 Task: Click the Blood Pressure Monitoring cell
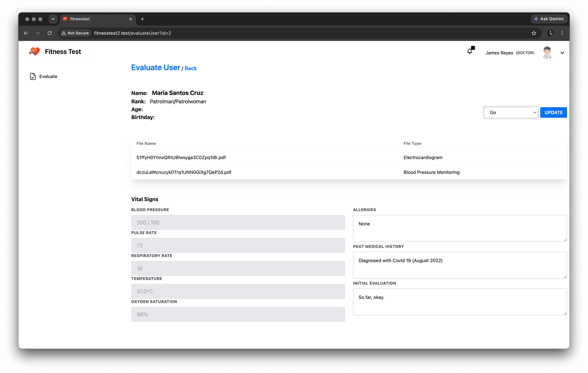tap(432, 172)
